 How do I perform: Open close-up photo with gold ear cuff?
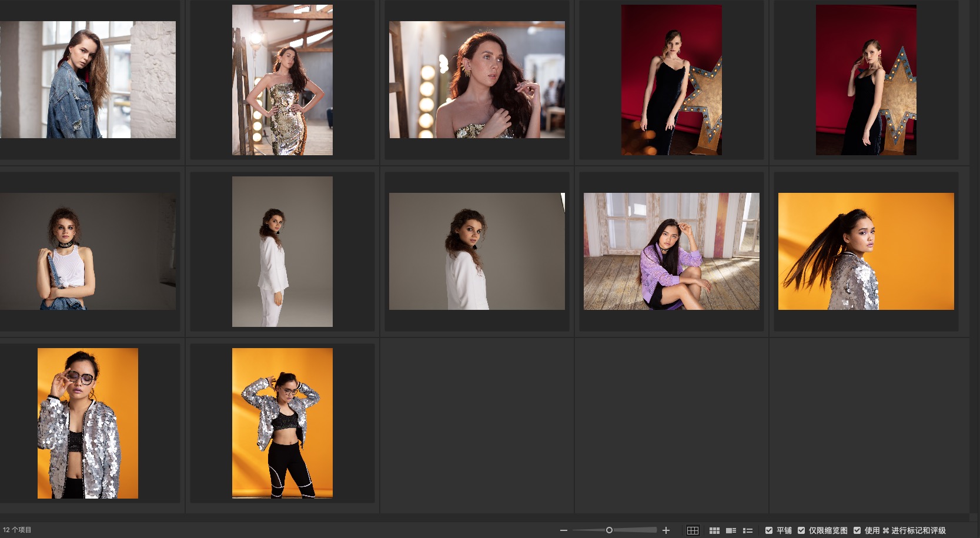tap(477, 80)
